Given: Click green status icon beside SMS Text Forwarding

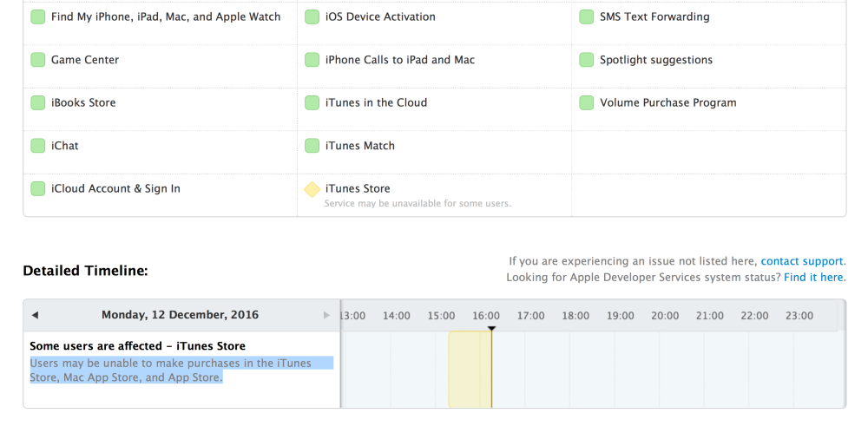Looking at the screenshot, I should (x=587, y=16).
